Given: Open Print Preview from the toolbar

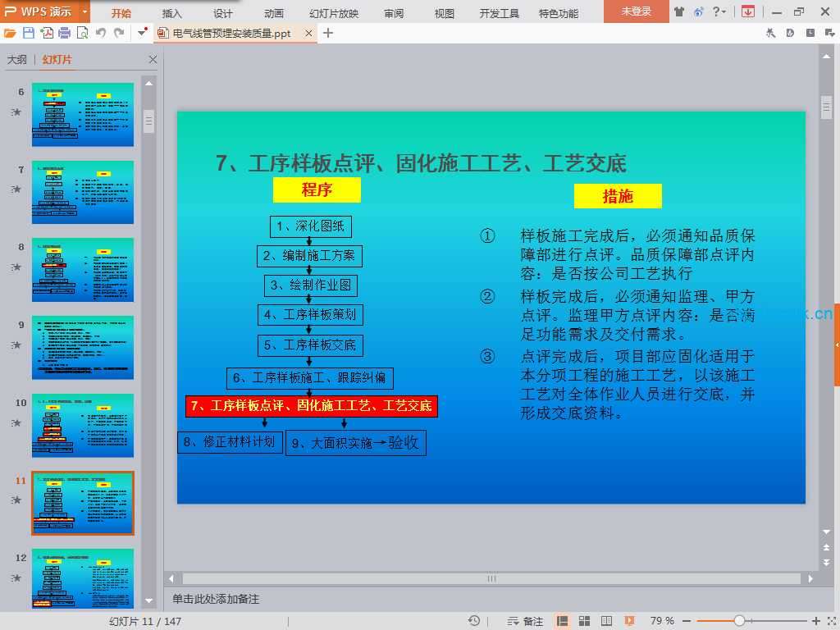Looking at the screenshot, I should coord(82,33).
